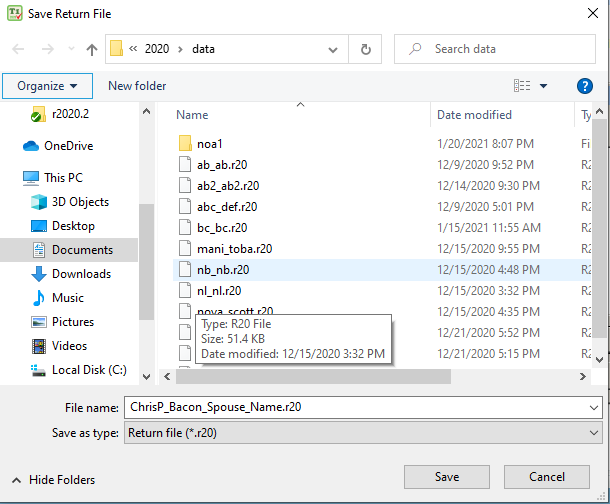
Task: Select the mani_toba.r20 file
Action: (234, 249)
